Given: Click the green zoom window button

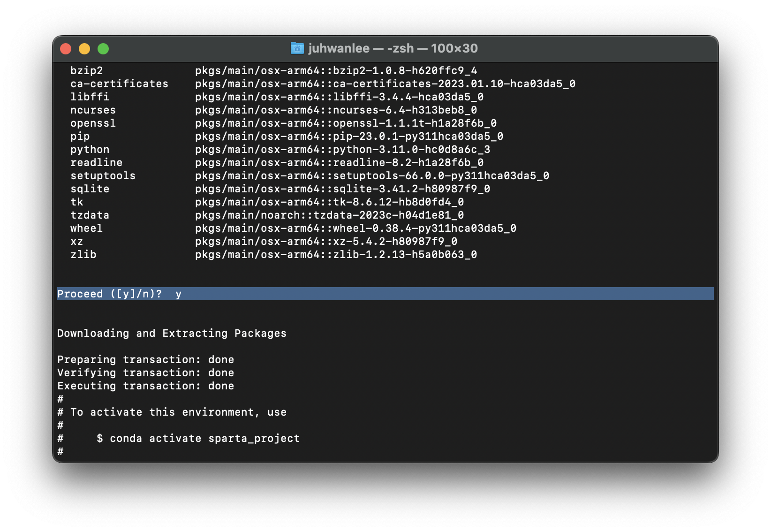Looking at the screenshot, I should click(103, 49).
